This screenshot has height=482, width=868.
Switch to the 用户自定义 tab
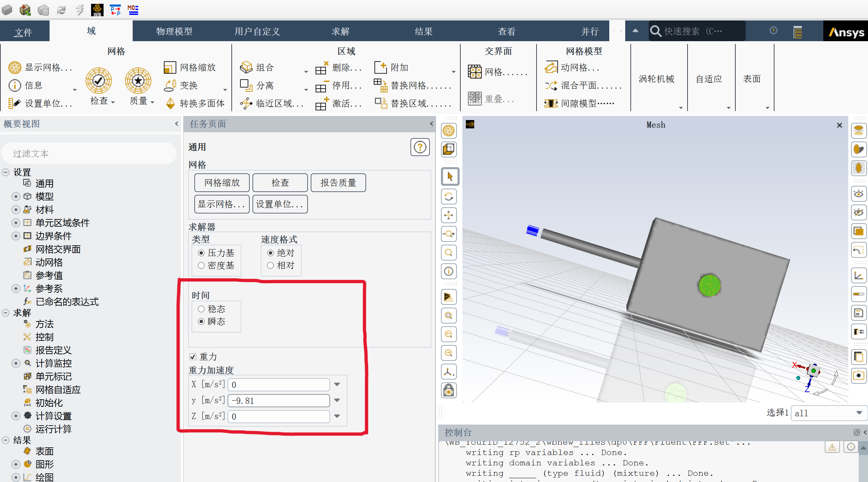tap(257, 31)
